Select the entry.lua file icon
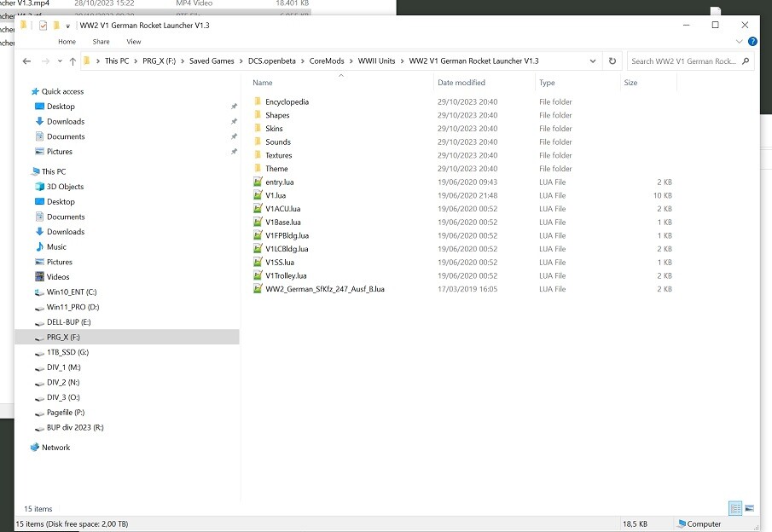 click(258, 182)
